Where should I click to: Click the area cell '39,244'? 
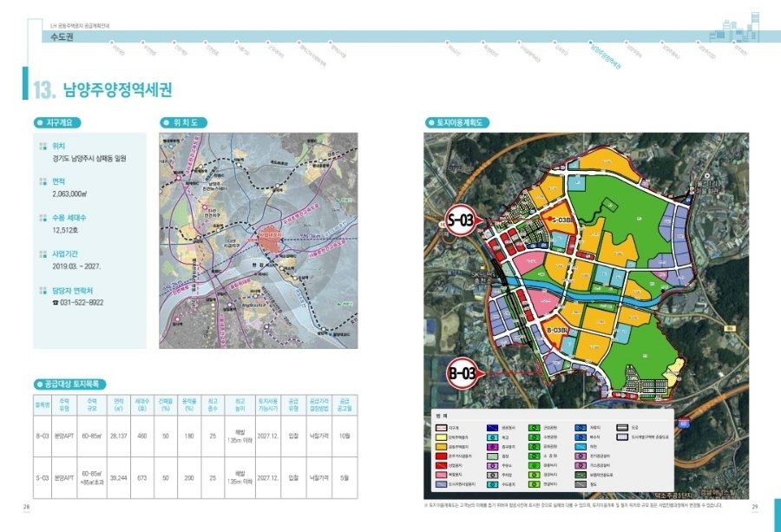pyautogui.click(x=119, y=478)
